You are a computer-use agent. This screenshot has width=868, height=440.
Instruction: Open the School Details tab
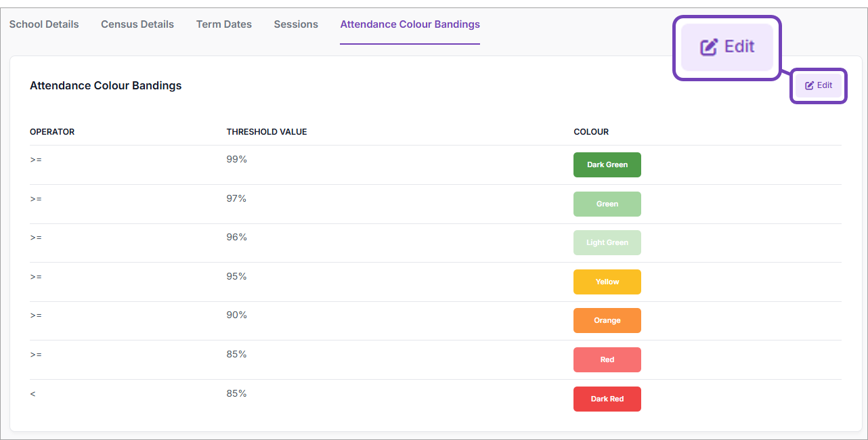pos(44,24)
